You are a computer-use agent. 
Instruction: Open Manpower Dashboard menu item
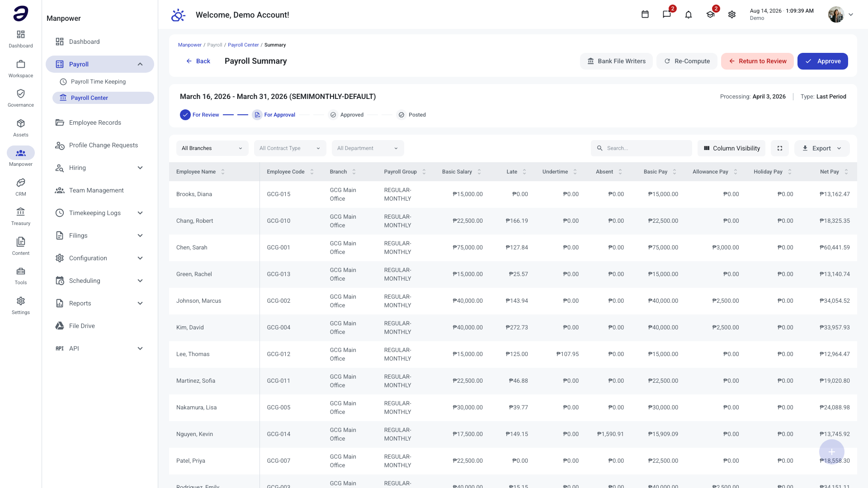pyautogui.click(x=99, y=42)
